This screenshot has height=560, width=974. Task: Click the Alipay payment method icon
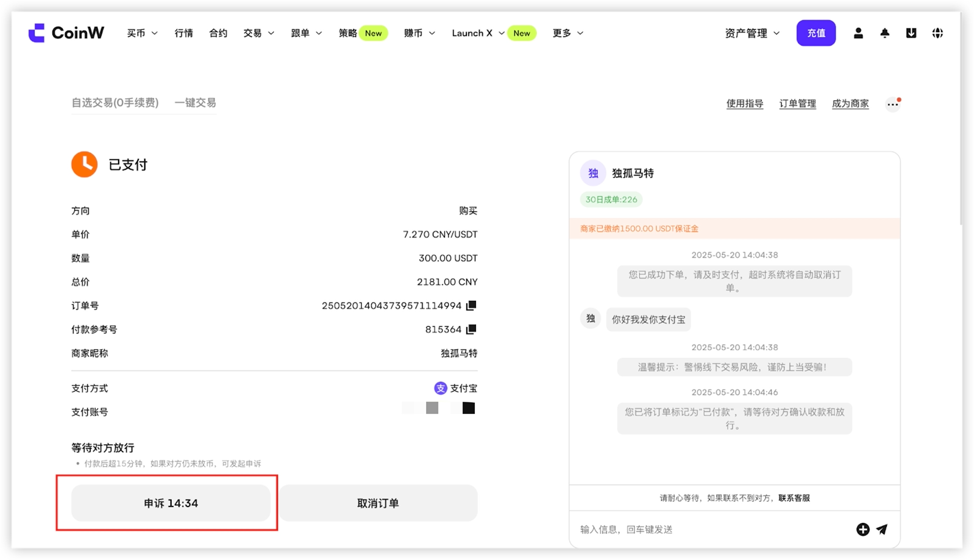pyautogui.click(x=440, y=388)
